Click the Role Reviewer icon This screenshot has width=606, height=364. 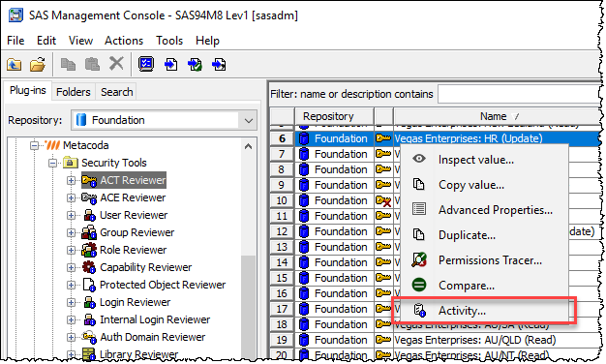[89, 250]
